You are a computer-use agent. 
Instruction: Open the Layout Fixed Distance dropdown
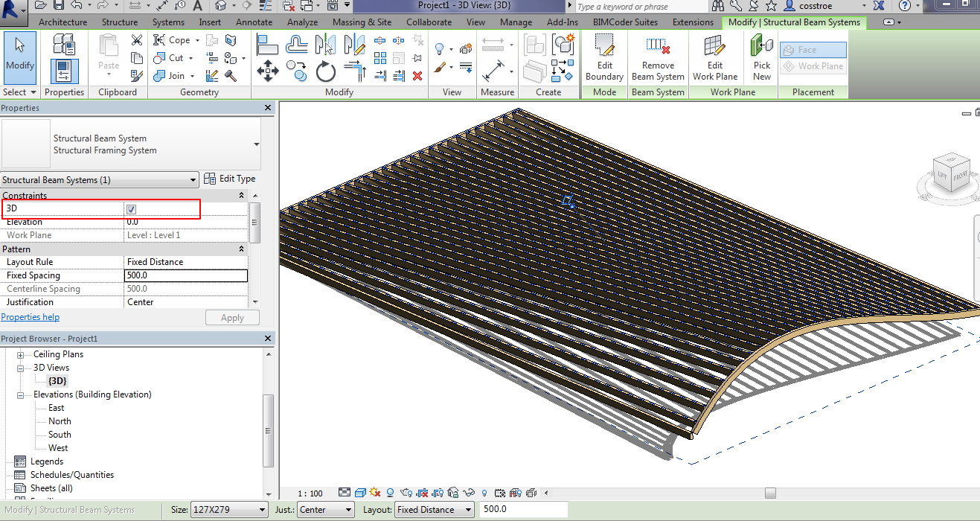[x=434, y=510]
